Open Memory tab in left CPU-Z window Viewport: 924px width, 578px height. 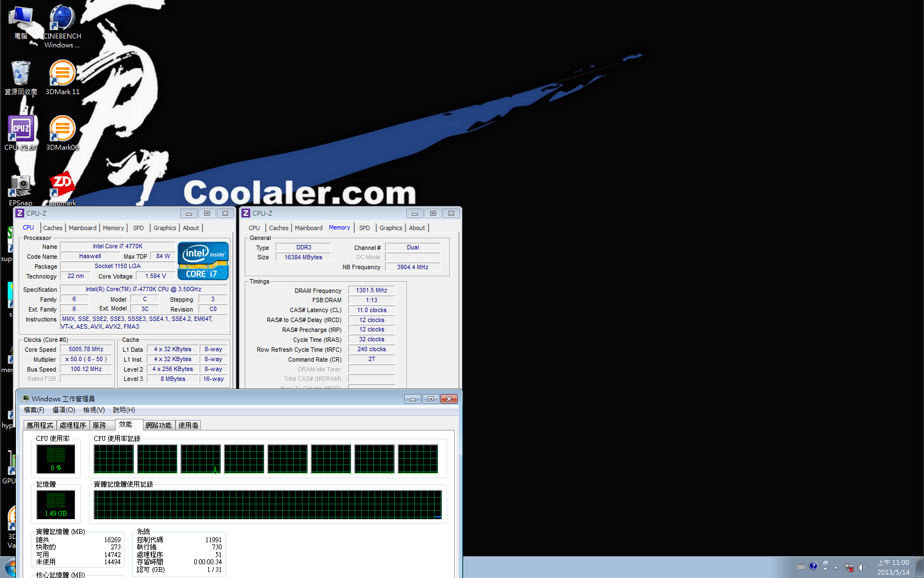[113, 228]
